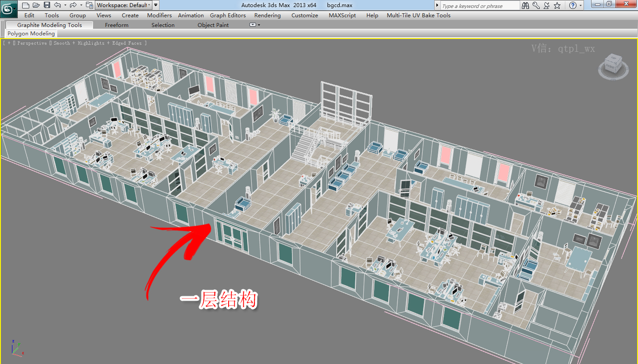Switch to the Object Paint tab
Viewport: 638px width, 364px height.
(213, 25)
